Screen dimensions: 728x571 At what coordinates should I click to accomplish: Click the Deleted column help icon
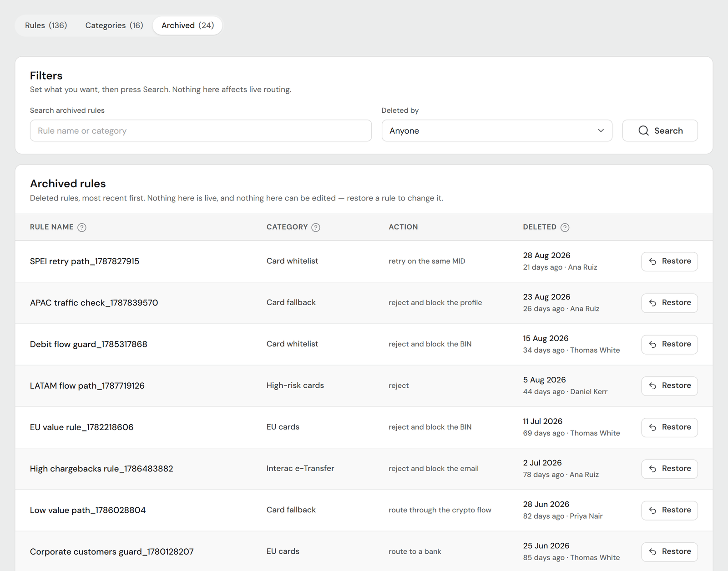tap(565, 227)
